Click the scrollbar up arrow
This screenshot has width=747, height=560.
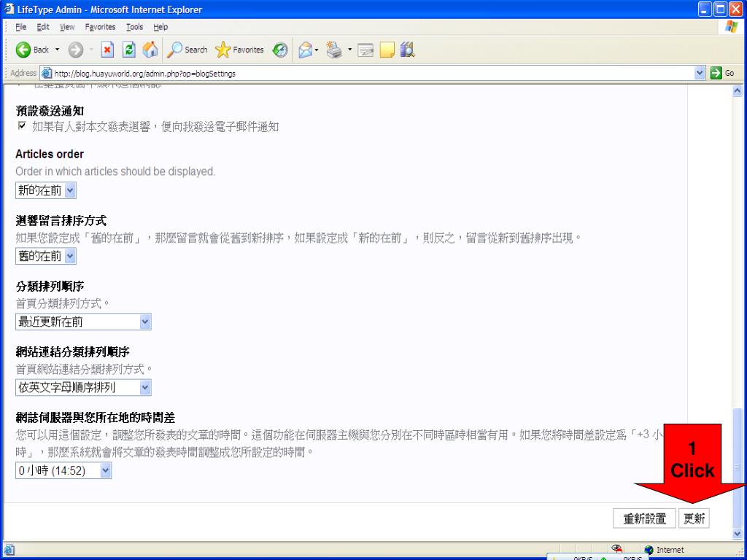[x=738, y=90]
